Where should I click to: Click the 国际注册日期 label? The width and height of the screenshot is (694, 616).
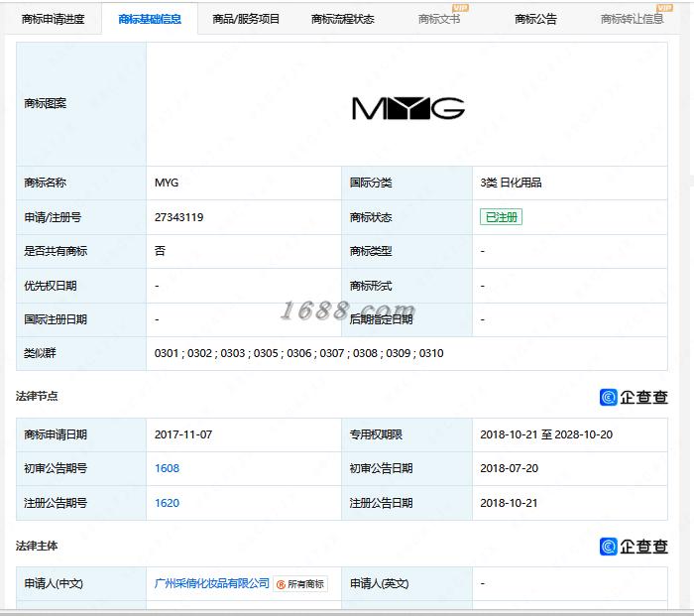click(x=56, y=319)
